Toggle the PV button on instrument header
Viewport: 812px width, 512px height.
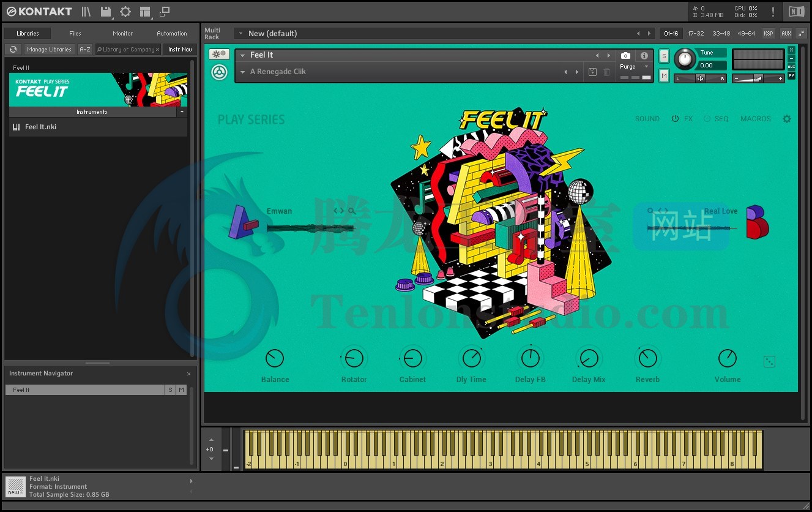(791, 76)
